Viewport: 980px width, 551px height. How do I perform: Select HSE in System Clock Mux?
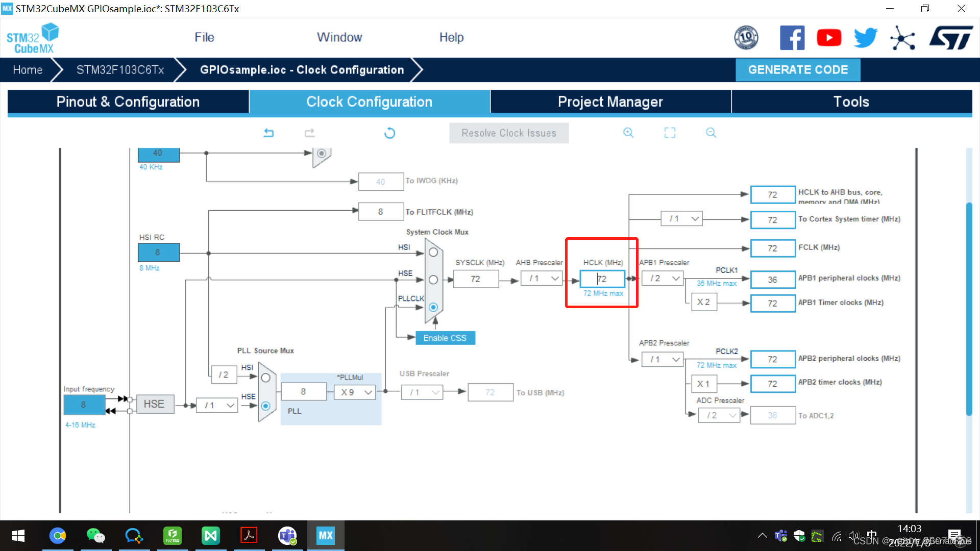[x=433, y=280]
